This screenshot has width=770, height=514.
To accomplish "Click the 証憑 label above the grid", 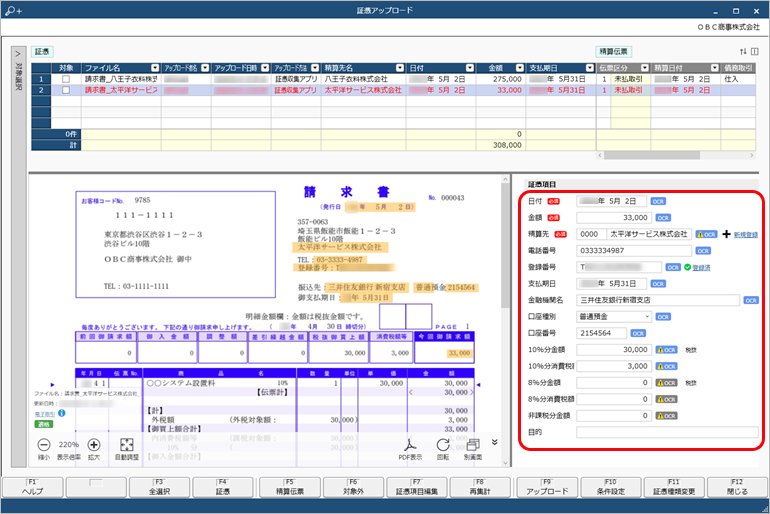I will click(x=42, y=52).
